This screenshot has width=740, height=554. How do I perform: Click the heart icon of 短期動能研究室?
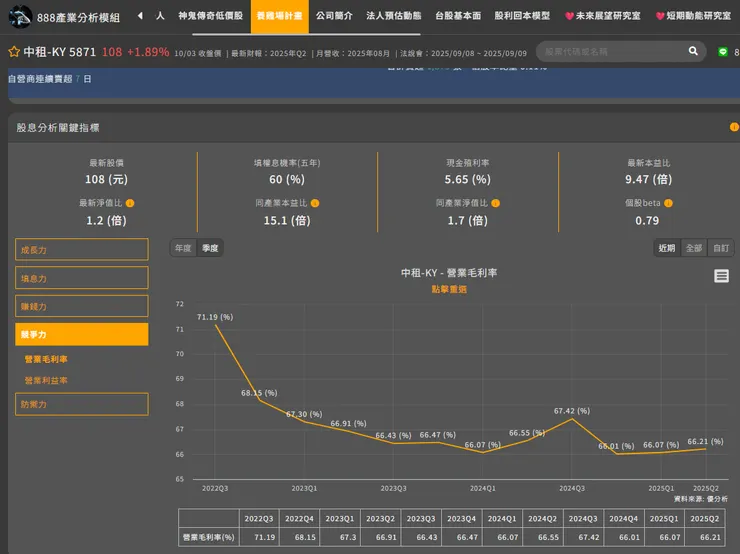click(x=660, y=16)
